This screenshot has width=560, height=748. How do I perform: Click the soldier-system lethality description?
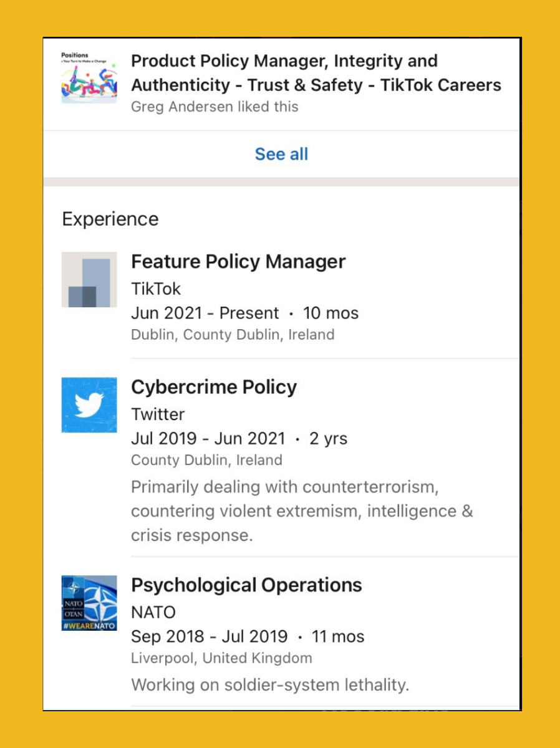tap(270, 685)
